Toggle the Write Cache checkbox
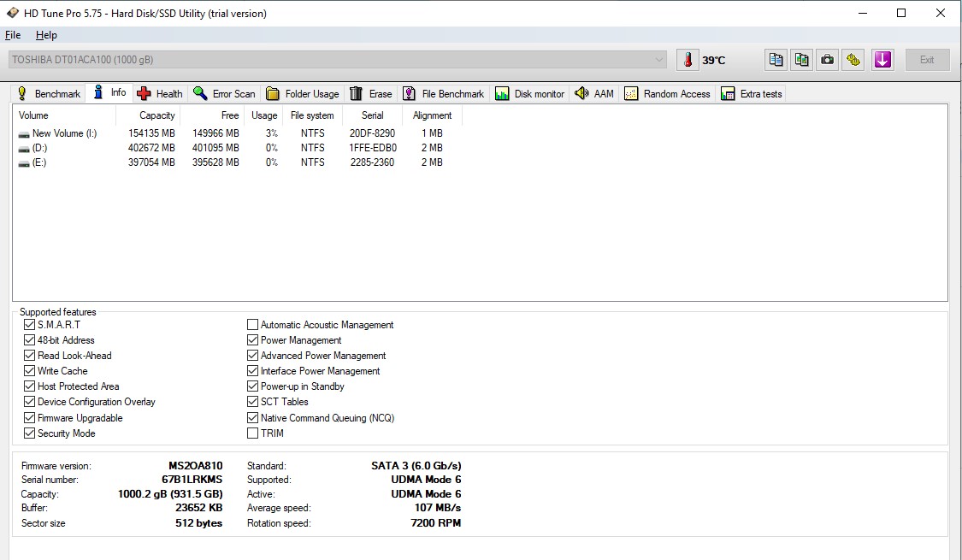The image size is (962, 560). pos(30,371)
